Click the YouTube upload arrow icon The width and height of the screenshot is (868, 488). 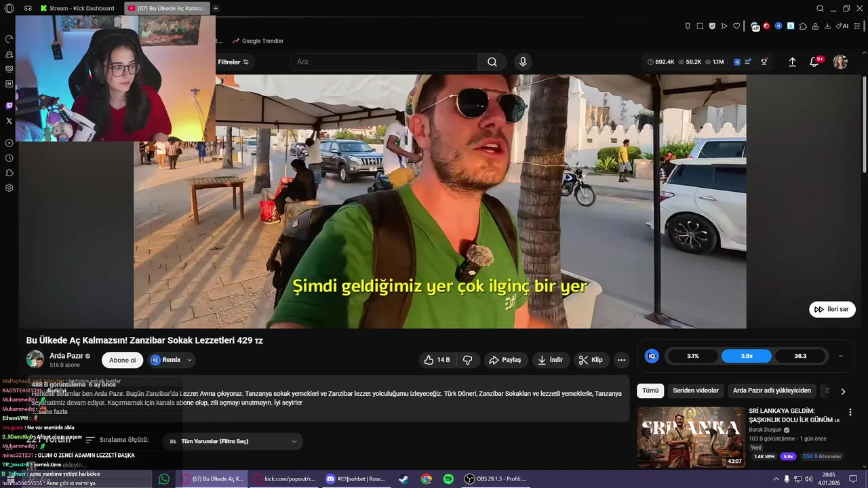tap(792, 62)
